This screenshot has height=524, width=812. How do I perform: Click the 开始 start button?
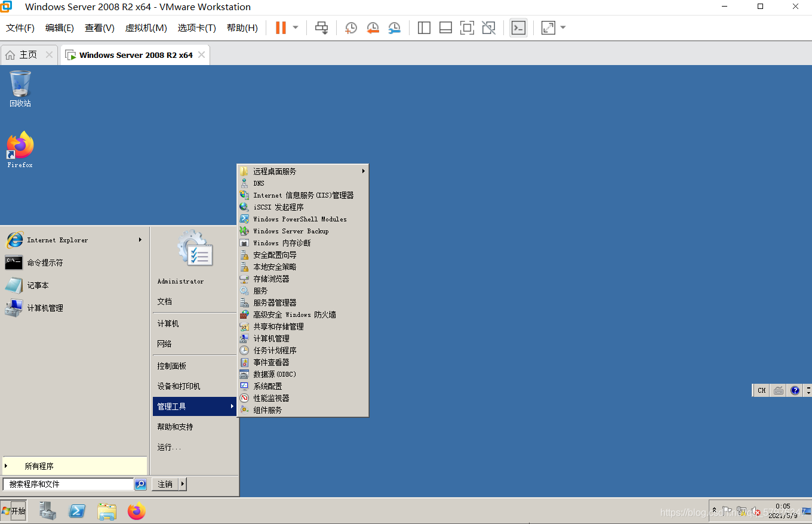point(14,511)
